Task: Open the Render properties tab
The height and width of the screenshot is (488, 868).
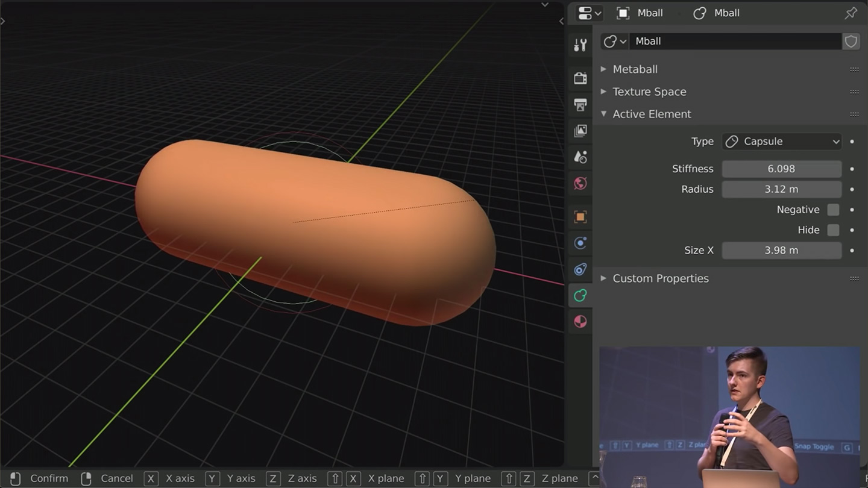Action: tap(580, 78)
